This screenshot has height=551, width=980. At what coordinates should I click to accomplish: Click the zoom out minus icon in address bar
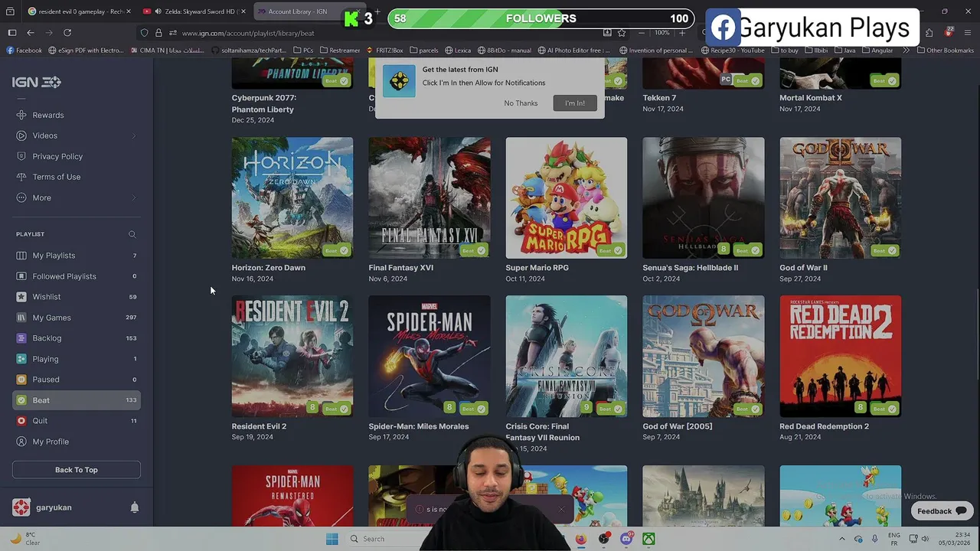click(x=641, y=33)
